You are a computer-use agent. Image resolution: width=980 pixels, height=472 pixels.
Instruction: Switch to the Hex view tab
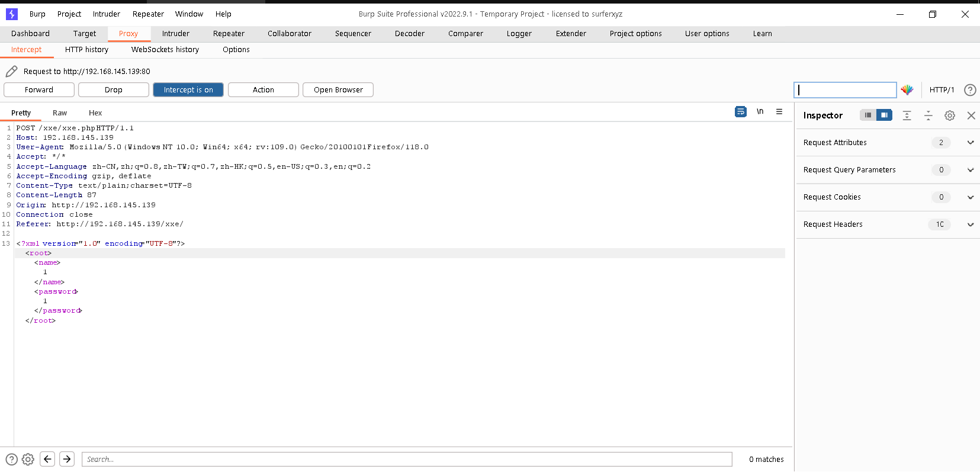pyautogui.click(x=95, y=113)
